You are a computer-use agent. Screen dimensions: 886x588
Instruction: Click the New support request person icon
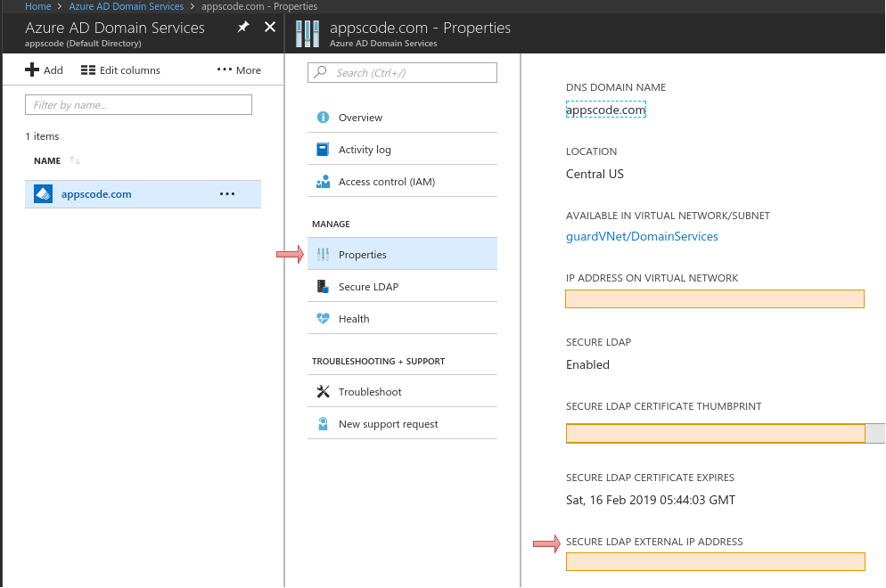point(323,424)
